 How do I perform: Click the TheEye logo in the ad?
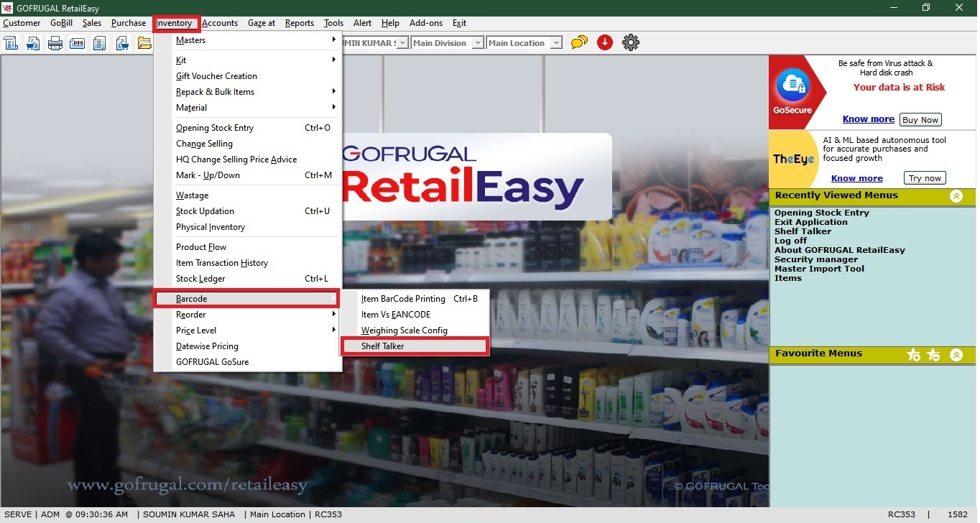click(x=794, y=159)
